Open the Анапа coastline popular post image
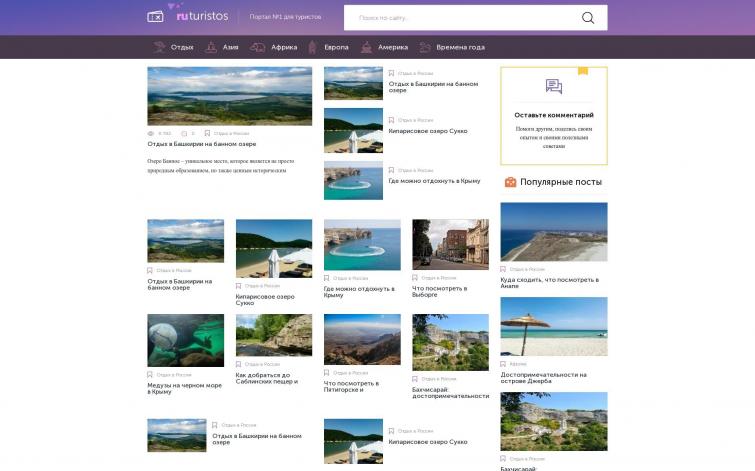 [554, 232]
